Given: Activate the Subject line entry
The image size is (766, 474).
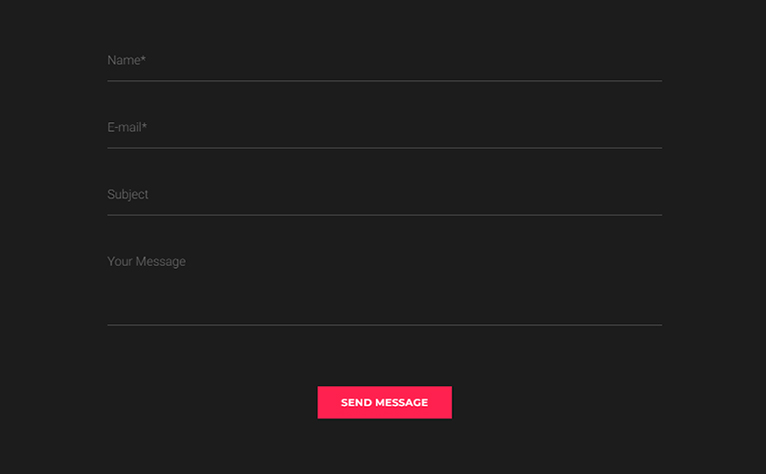Looking at the screenshot, I should [384, 195].
